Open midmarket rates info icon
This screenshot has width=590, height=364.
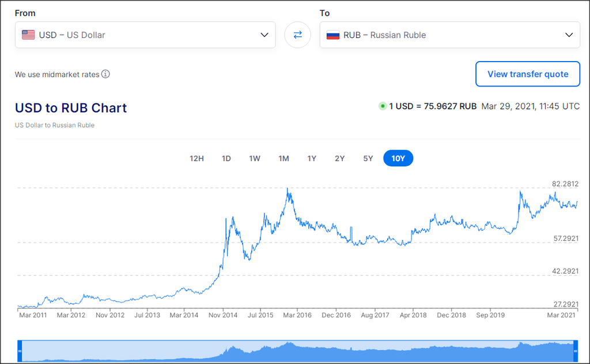106,74
